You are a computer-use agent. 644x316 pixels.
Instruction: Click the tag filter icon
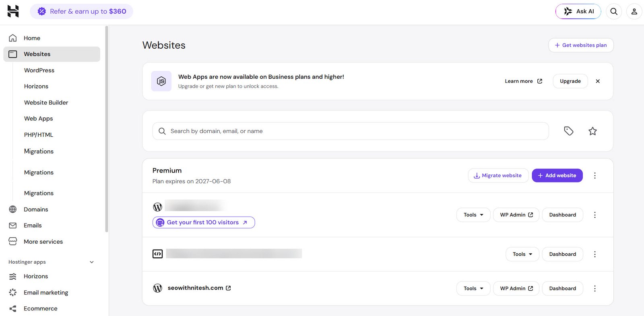click(x=568, y=131)
